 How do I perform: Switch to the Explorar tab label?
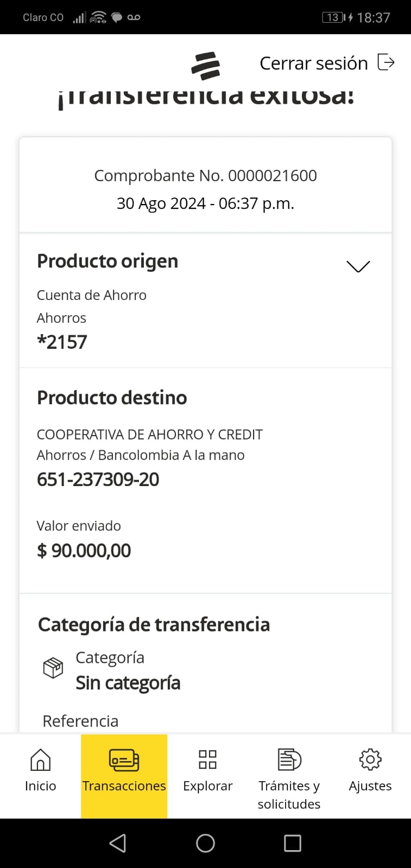pyautogui.click(x=207, y=786)
